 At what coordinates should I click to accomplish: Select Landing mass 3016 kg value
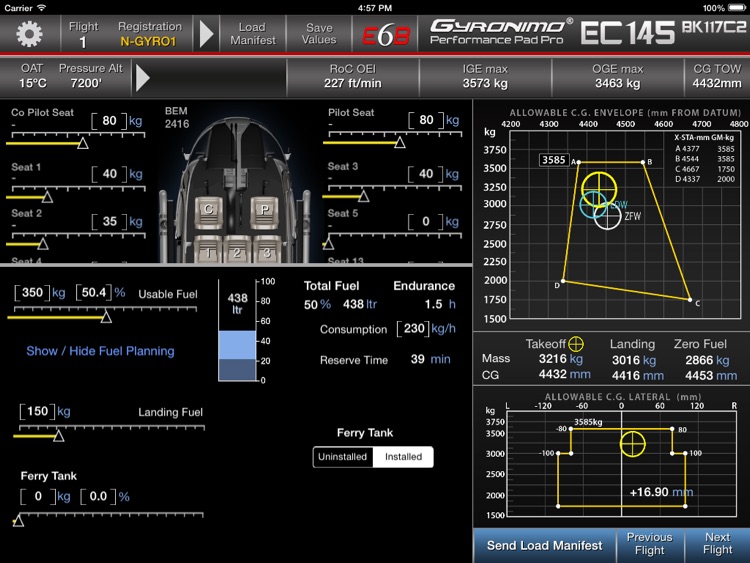[x=634, y=360]
